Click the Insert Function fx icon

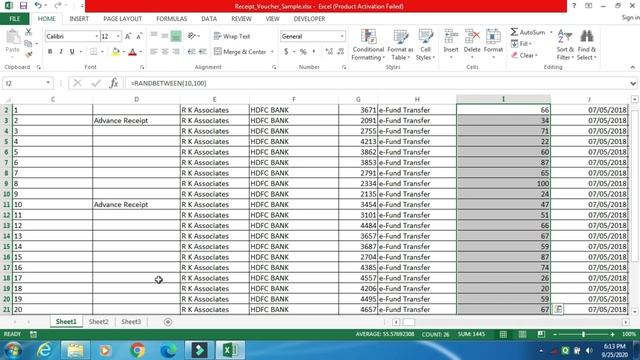114,83
